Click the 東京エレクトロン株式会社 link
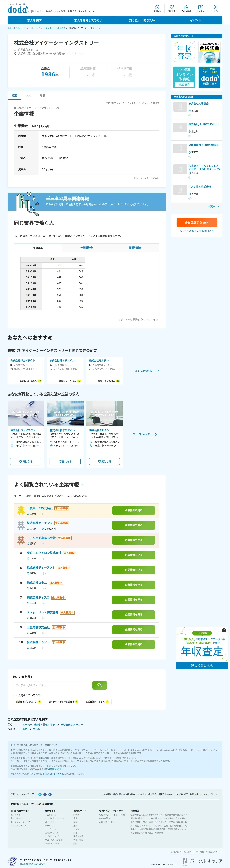 [44, 553]
